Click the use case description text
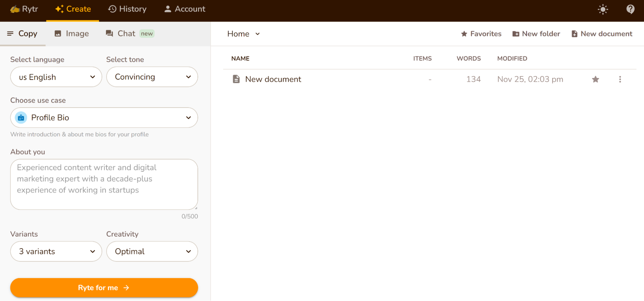 [x=80, y=134]
